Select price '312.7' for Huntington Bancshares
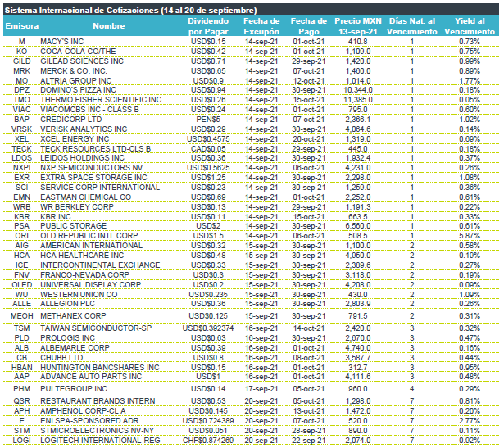The image size is (504, 448). point(358,368)
